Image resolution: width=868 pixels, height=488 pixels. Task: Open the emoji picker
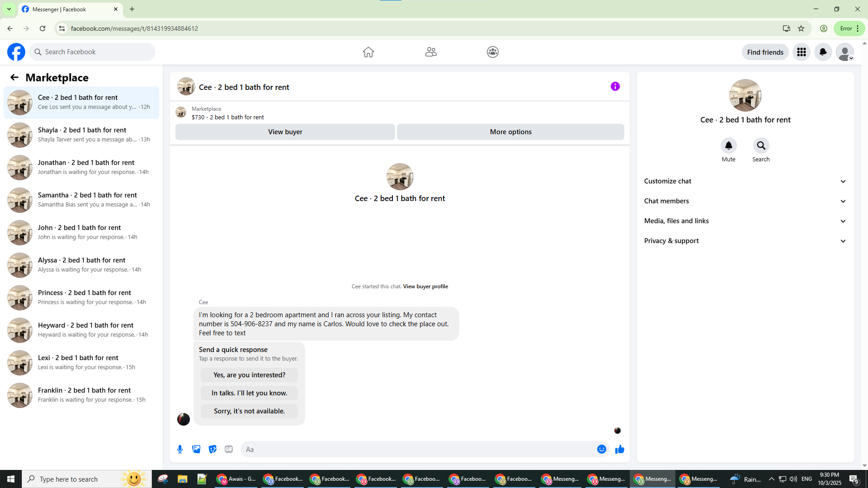coord(602,449)
